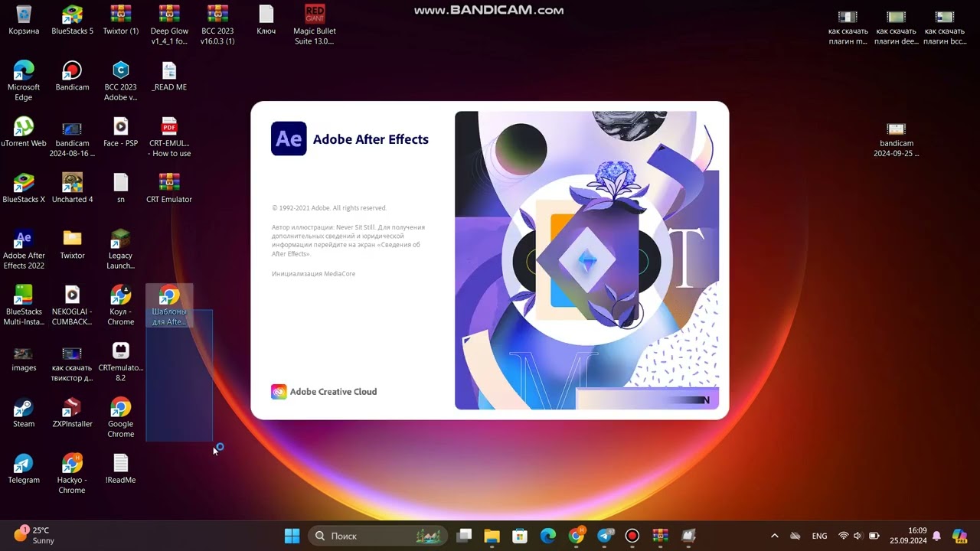Open Microsoft Store from the taskbar

click(520, 536)
